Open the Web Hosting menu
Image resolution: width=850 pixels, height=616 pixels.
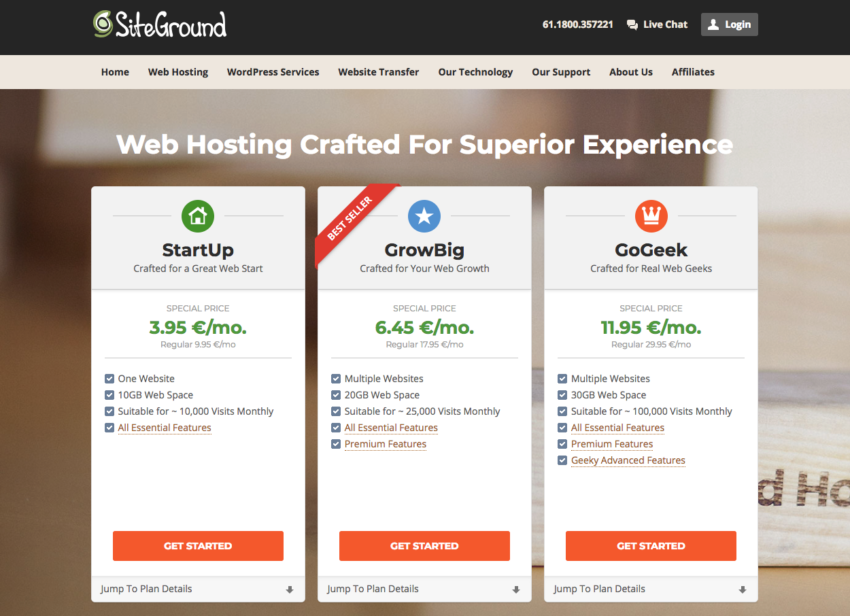pyautogui.click(x=178, y=72)
